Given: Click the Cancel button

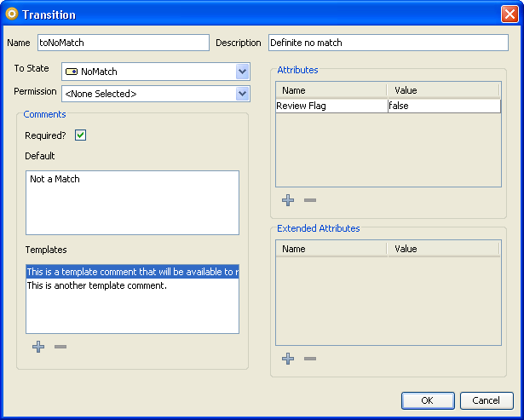Looking at the screenshot, I should click(x=487, y=400).
